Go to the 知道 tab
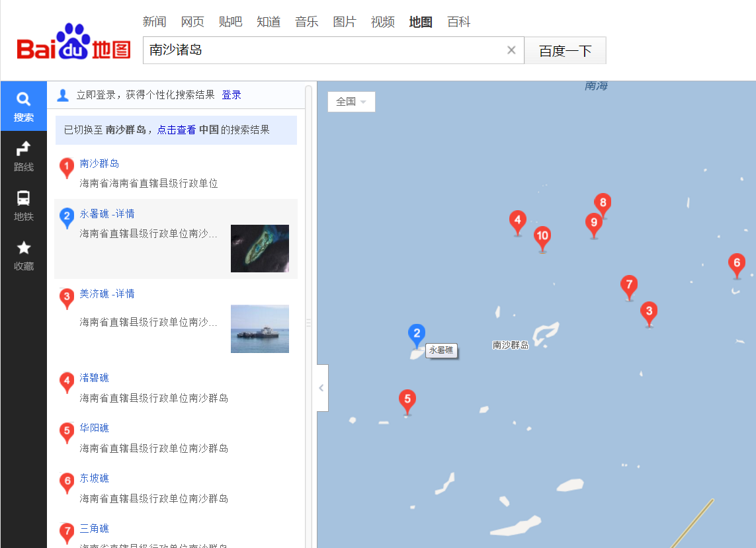756x548 pixels. [269, 22]
